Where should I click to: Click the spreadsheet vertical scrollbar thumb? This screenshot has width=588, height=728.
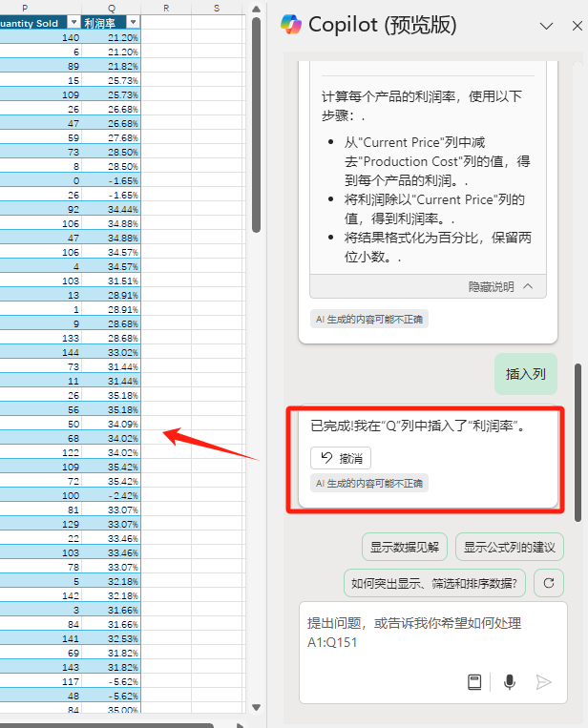(x=256, y=124)
